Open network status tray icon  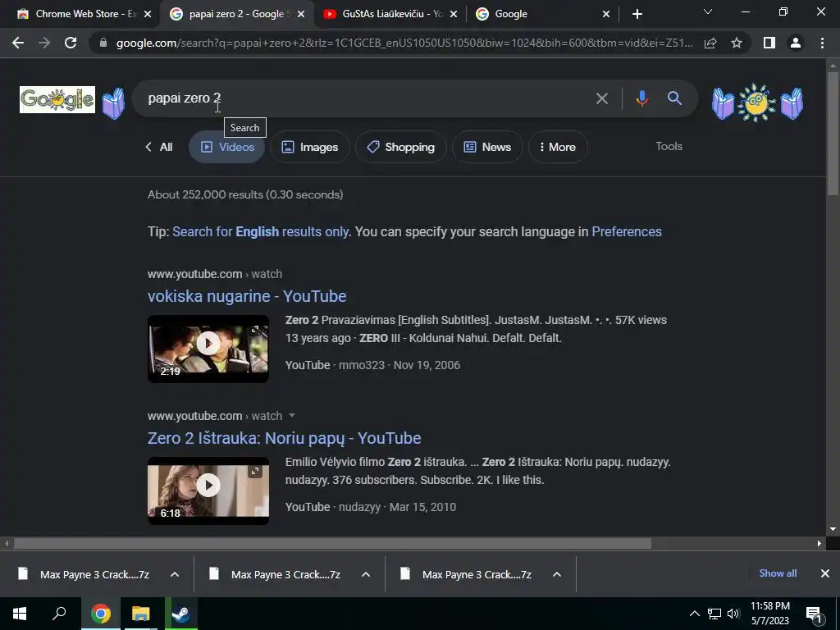[714, 614]
